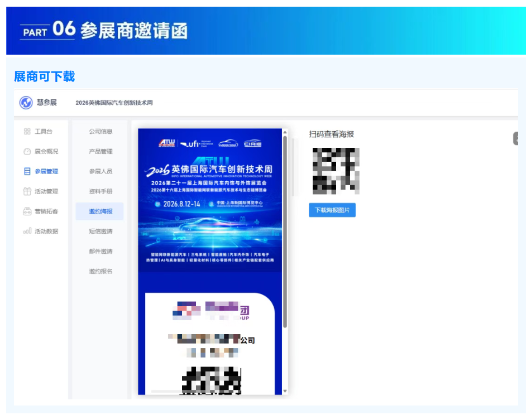Click the 活动数据 bar chart icon
Screen dimensions: 531x420
tap(27, 231)
